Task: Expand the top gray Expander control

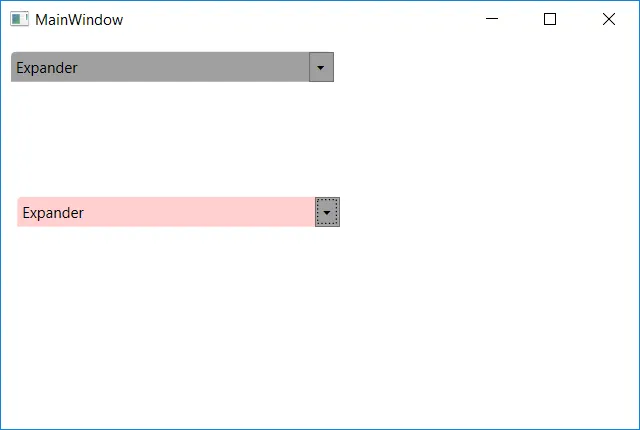Action: (x=321, y=67)
